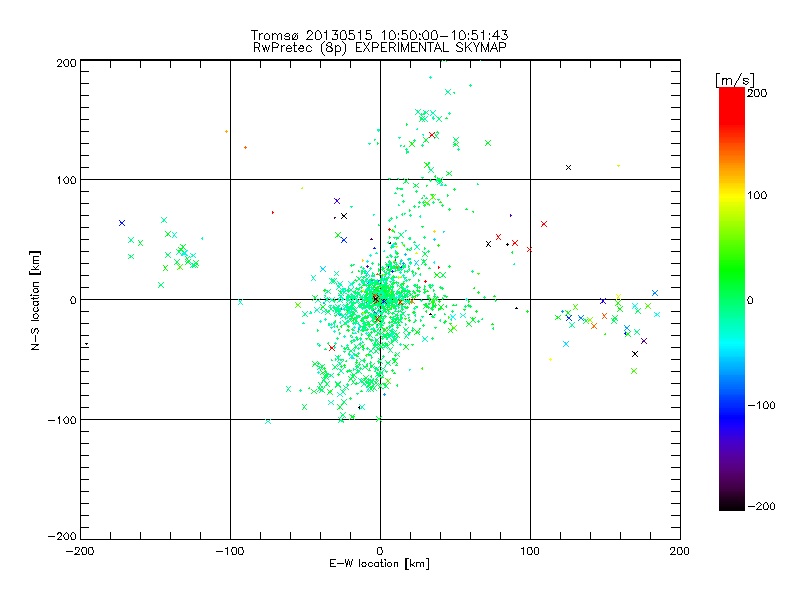The image size is (800, 600).
Task: Click the x-axis tick label '-200'
Action: point(80,551)
